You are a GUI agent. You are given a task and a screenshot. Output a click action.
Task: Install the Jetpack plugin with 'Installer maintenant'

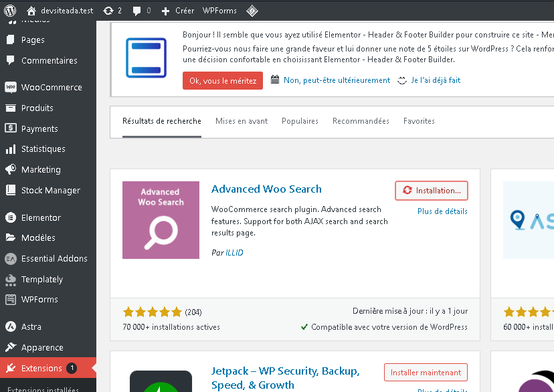(x=426, y=372)
